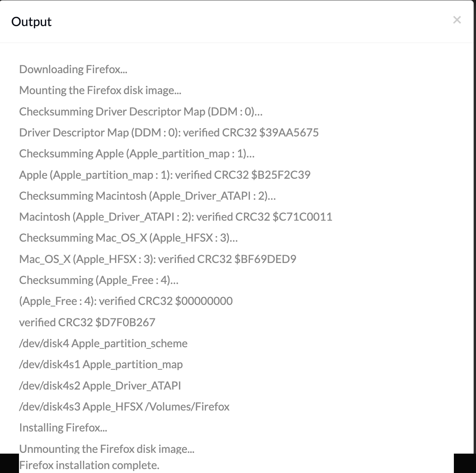Click 'Checksumming Macintosh (Apple_Driver_ATAPI : 2)' line
Viewport: 476px width, 473px height.
[x=147, y=196]
